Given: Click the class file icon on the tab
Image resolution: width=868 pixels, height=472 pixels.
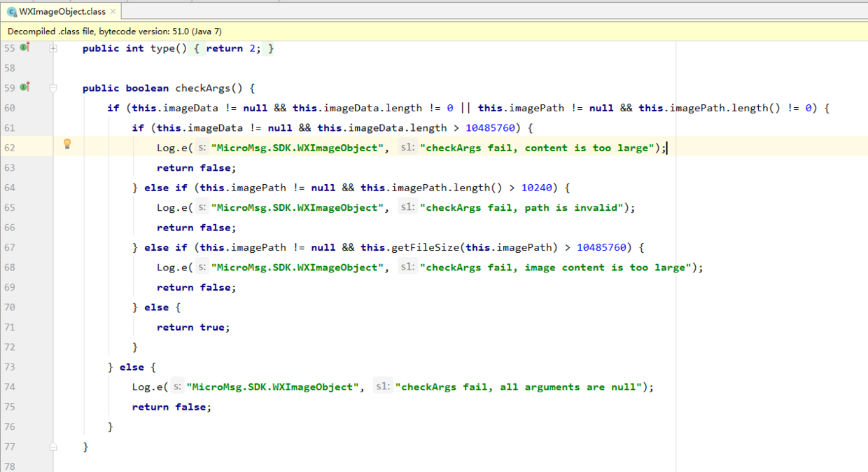Looking at the screenshot, I should click(12, 12).
